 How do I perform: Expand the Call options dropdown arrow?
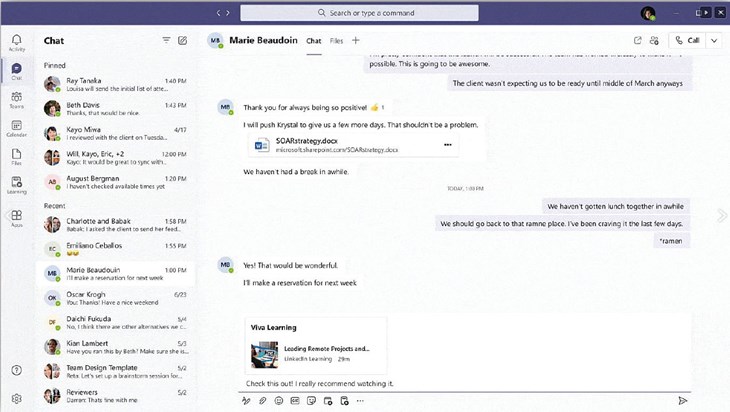[x=715, y=41]
